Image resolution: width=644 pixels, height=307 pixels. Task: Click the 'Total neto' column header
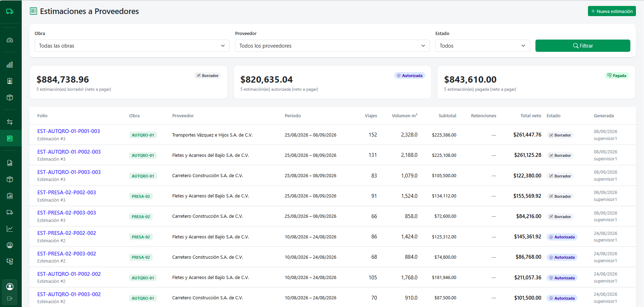coord(531,116)
